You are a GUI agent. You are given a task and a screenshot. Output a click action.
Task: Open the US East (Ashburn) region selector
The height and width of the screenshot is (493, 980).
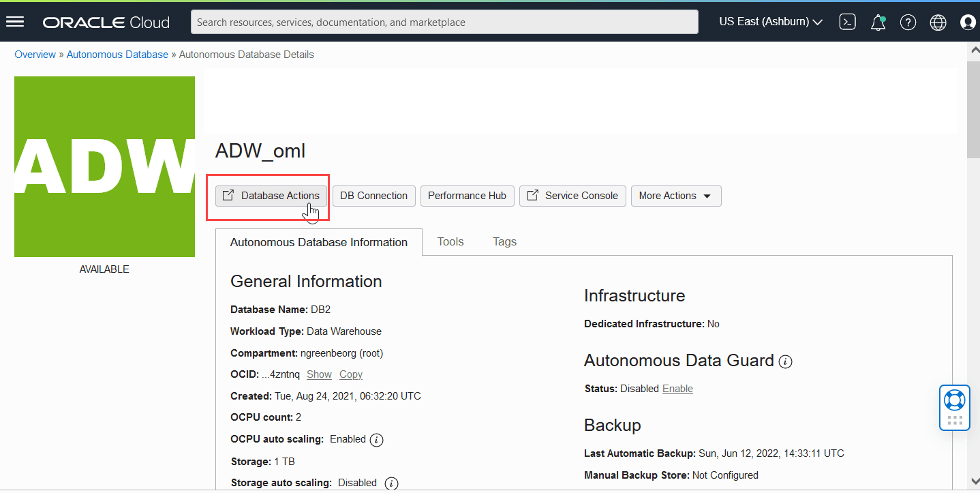770,21
